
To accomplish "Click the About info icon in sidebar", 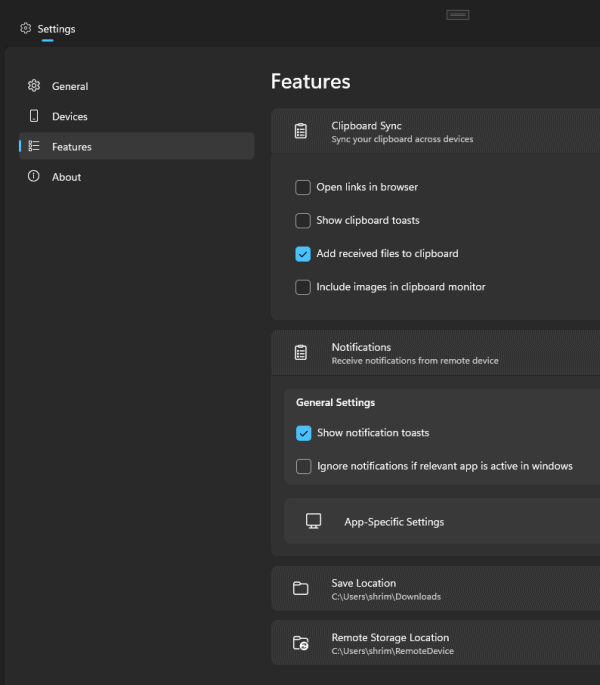I will (x=34, y=176).
